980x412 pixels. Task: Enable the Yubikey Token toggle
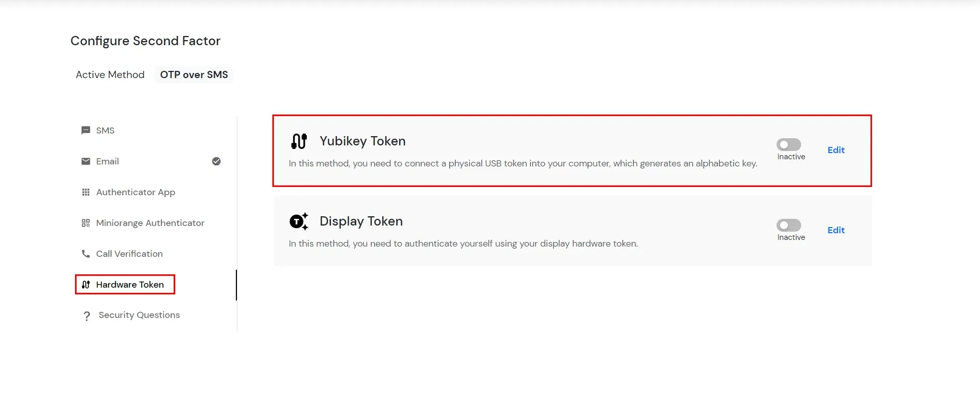pos(789,144)
